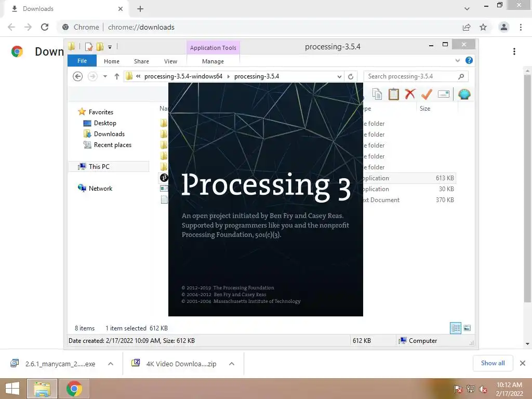Click the Application Tools tab header

pyautogui.click(x=213, y=48)
